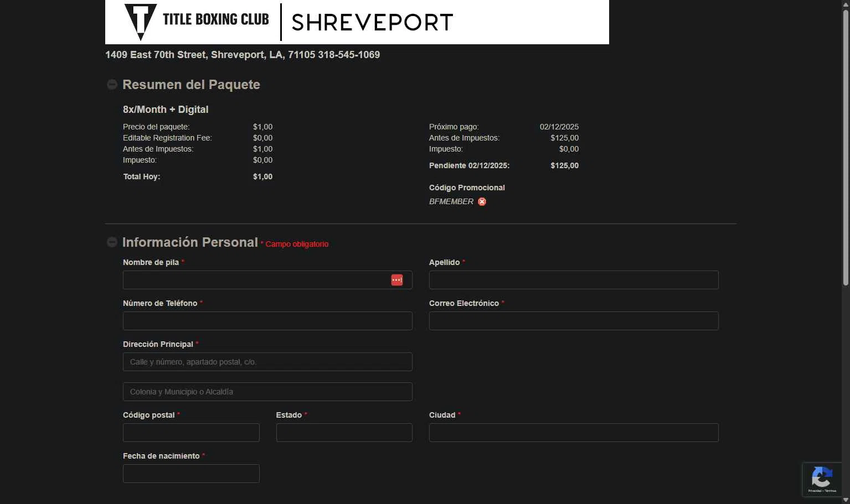Click the club address and phone line

pyautogui.click(x=243, y=55)
